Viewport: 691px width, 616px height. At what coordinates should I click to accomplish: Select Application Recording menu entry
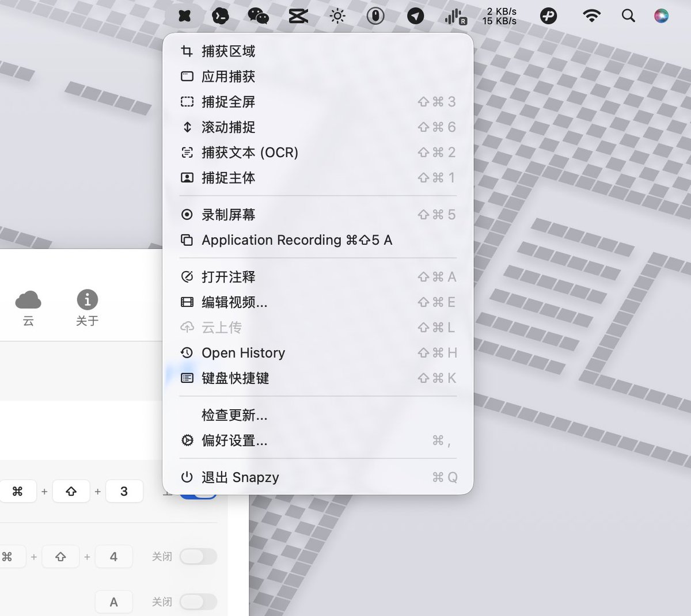tap(318, 240)
